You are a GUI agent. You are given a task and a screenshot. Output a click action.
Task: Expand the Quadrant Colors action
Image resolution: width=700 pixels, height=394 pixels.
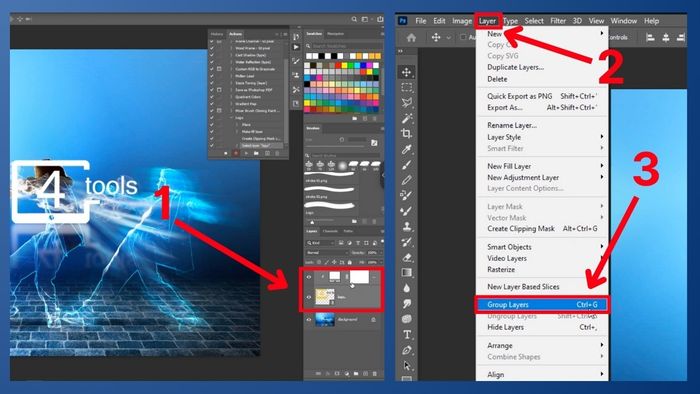click(x=231, y=97)
